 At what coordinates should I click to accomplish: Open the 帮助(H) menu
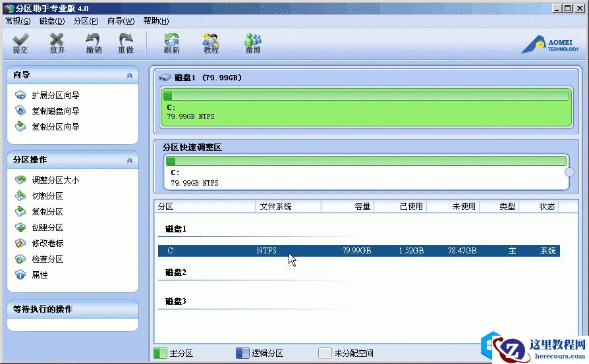click(x=156, y=21)
